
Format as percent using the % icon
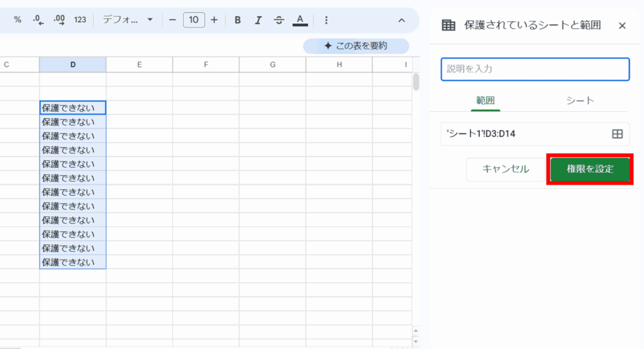tap(18, 20)
